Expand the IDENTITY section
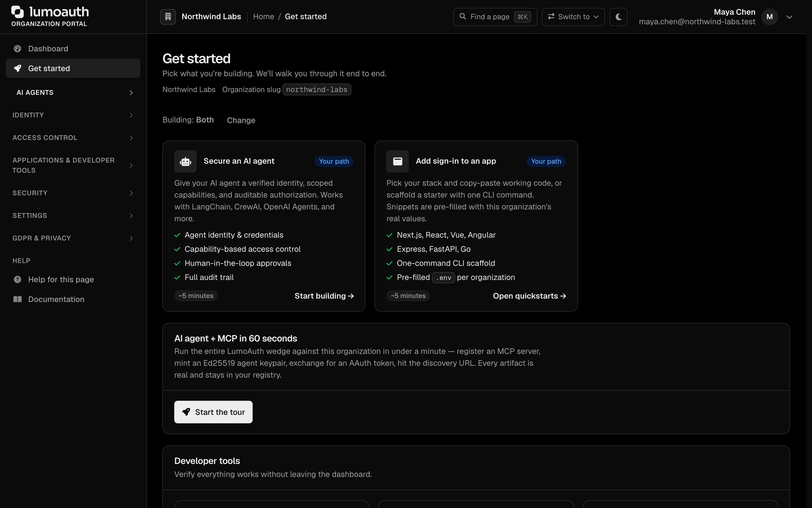 (73, 115)
